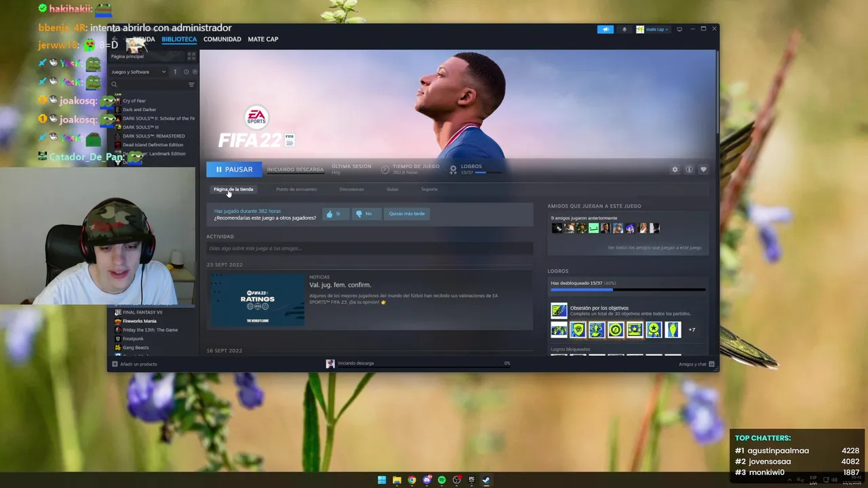Click the activity comment input field
This screenshot has height=488, width=868.
370,249
